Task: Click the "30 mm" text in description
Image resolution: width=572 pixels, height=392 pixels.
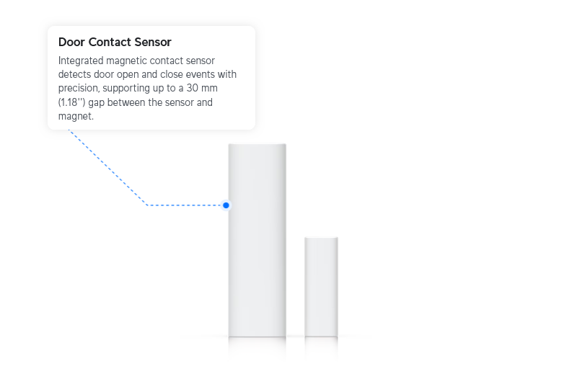Action: [202, 88]
